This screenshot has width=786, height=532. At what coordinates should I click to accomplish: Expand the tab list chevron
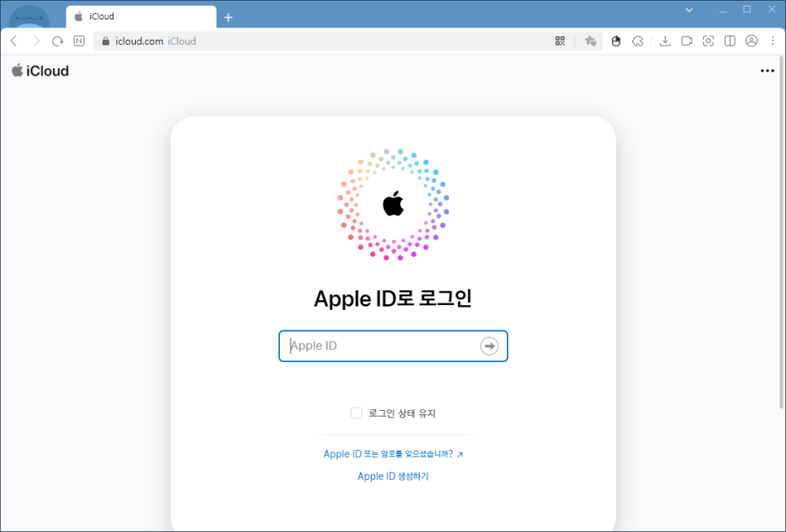pos(689,10)
